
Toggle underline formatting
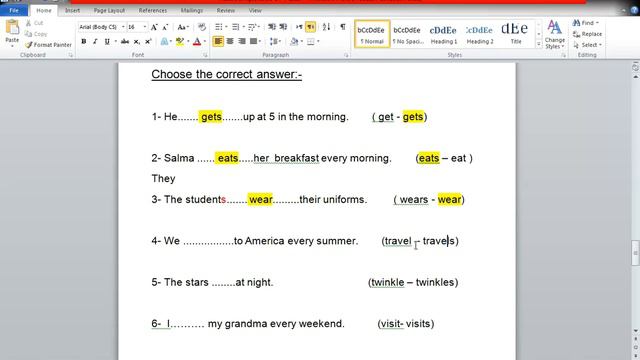(x=107, y=41)
